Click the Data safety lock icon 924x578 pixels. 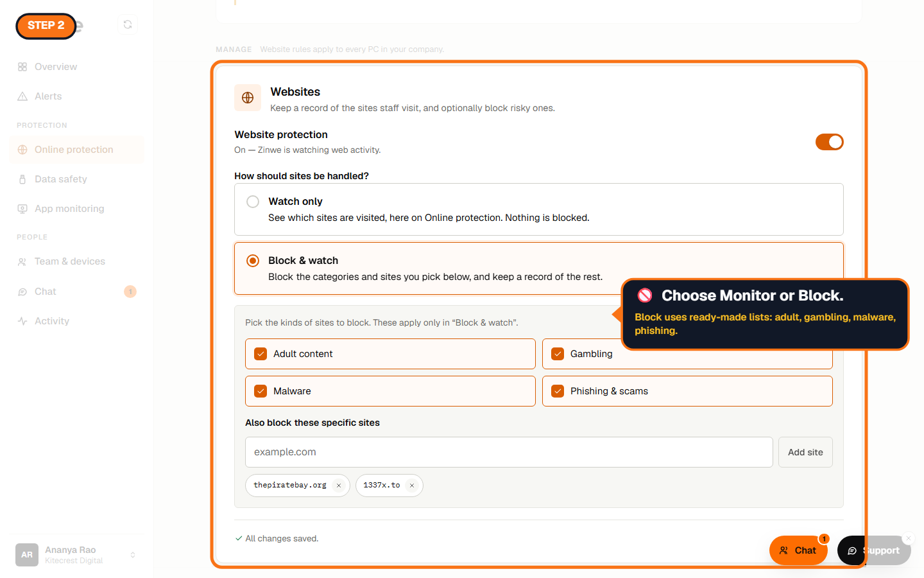(x=22, y=179)
